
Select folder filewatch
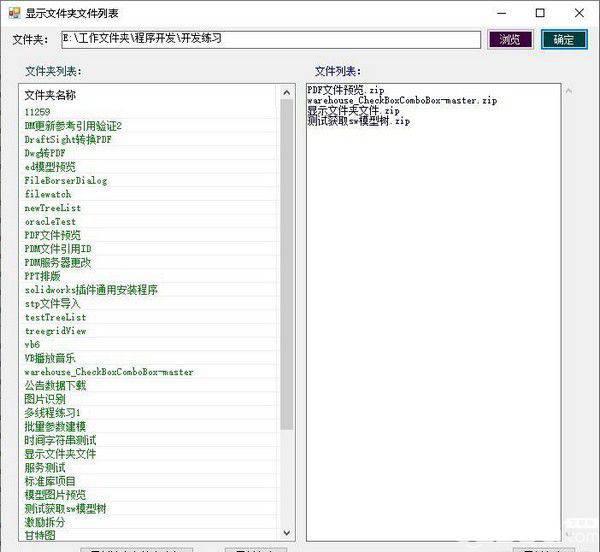pyautogui.click(x=48, y=194)
